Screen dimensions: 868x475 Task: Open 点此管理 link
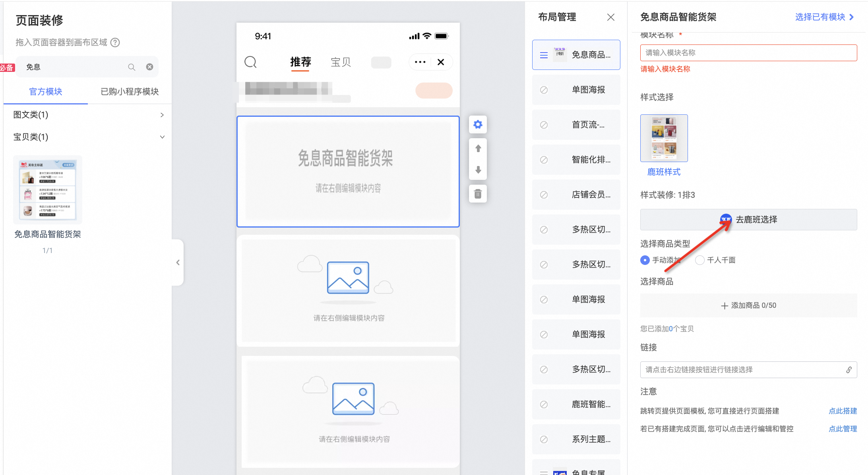(x=843, y=429)
